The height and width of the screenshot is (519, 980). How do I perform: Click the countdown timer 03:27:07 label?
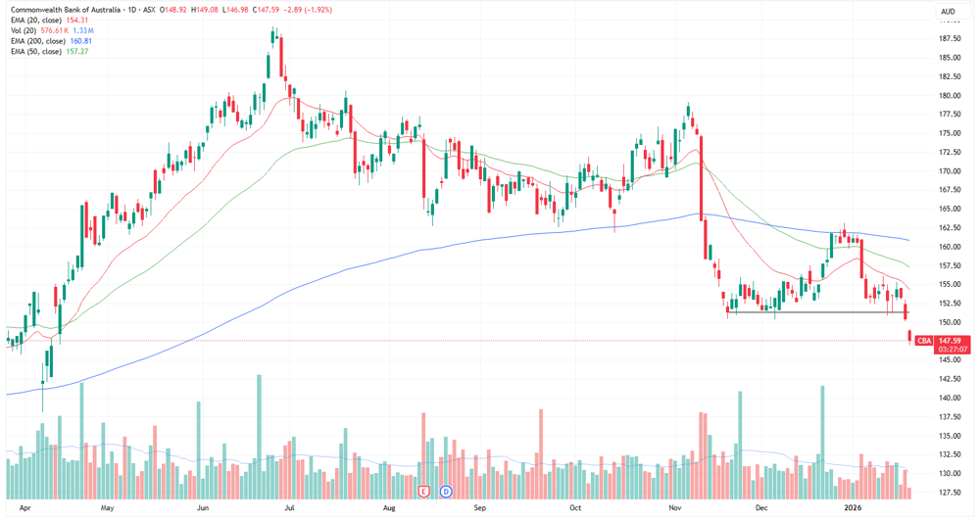point(953,350)
